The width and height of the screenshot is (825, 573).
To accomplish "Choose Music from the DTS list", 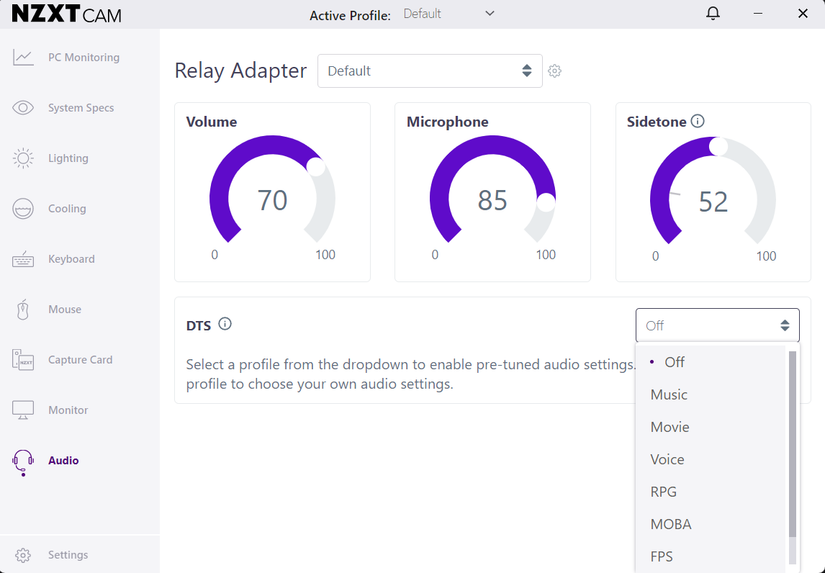I will coord(669,395).
